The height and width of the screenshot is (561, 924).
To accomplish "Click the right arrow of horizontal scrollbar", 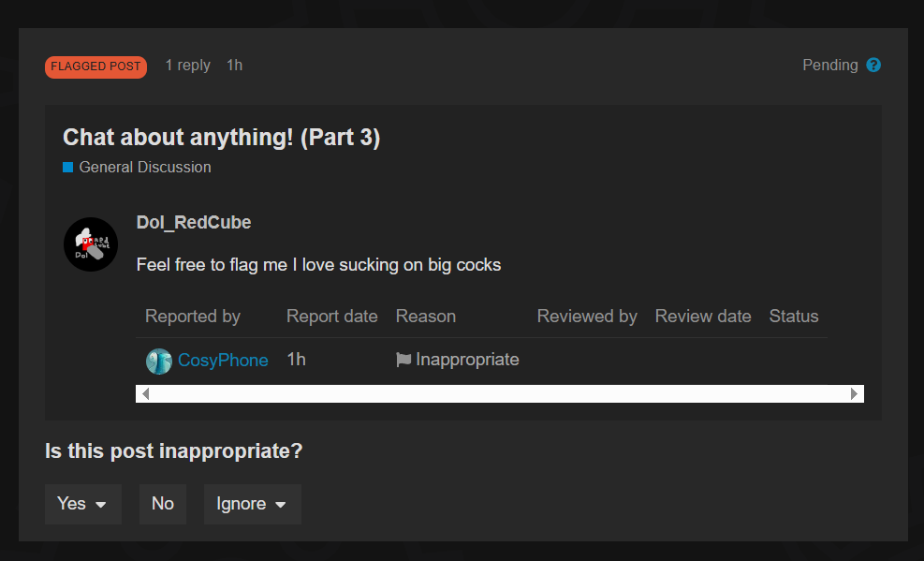I will [854, 393].
